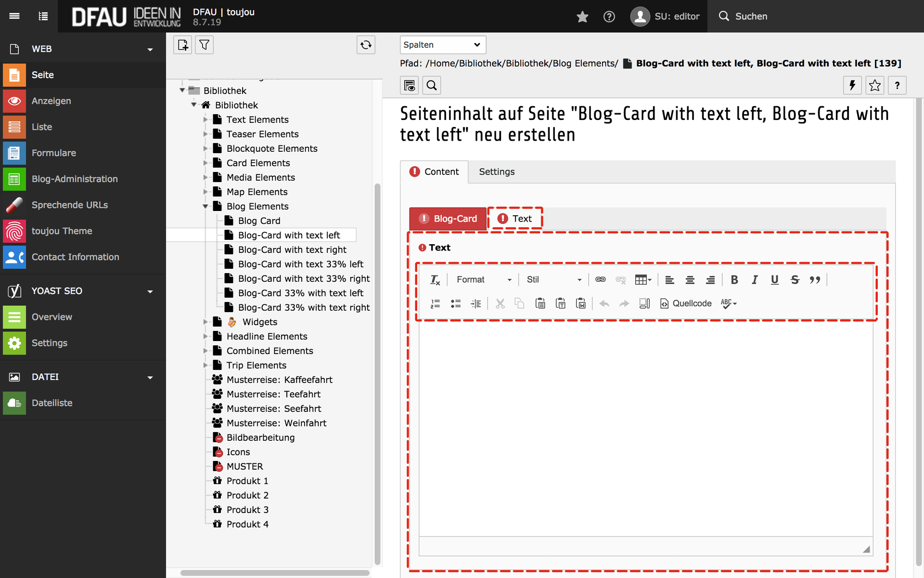Toggle the minimize module menu button
Screen dimensions: 924x578
14,16
